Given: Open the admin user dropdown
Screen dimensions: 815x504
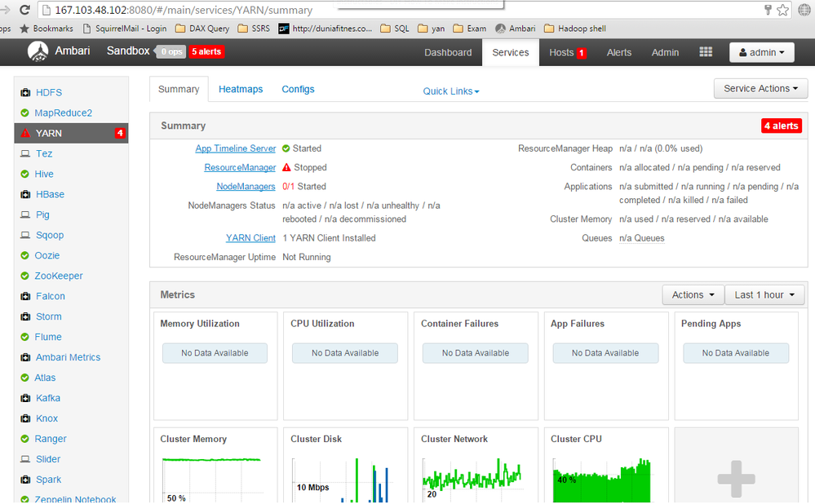Looking at the screenshot, I should (761, 52).
